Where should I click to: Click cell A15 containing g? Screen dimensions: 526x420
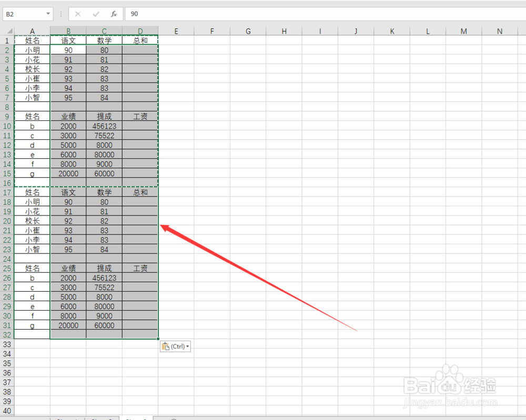[x=32, y=173]
